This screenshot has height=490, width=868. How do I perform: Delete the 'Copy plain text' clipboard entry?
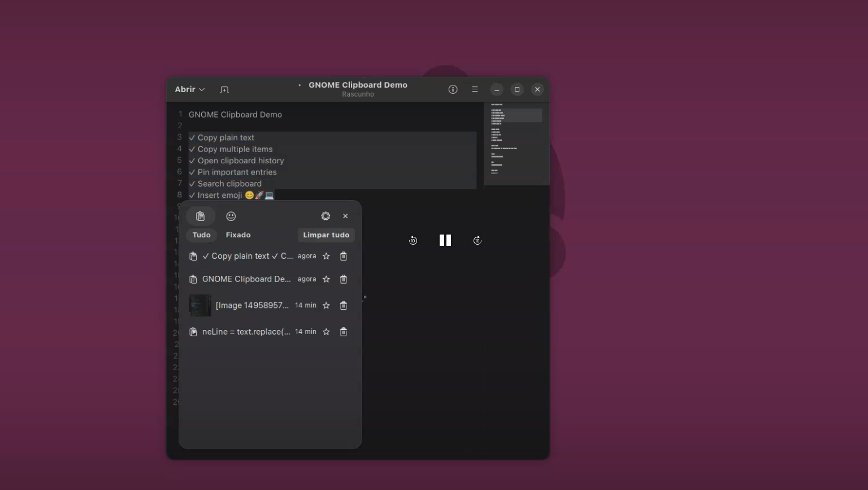point(343,257)
